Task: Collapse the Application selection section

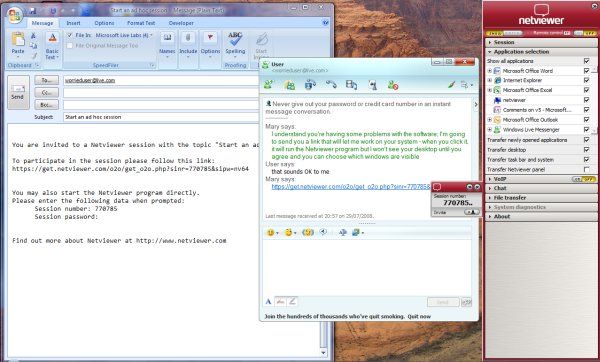Action: (x=541, y=52)
